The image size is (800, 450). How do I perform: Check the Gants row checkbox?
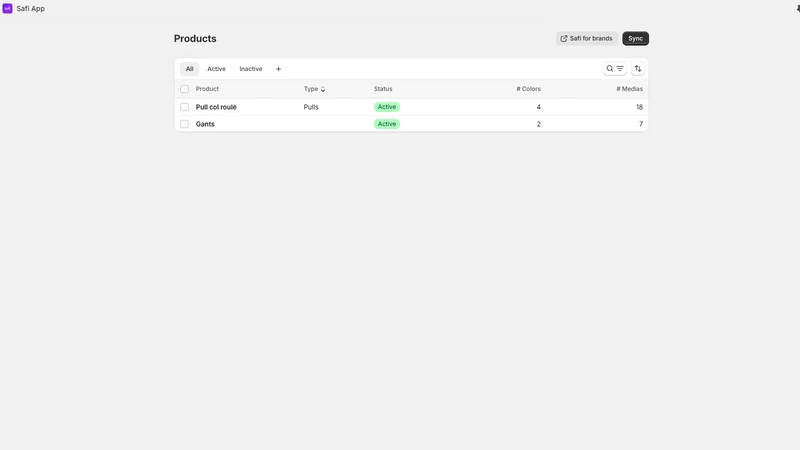click(184, 124)
